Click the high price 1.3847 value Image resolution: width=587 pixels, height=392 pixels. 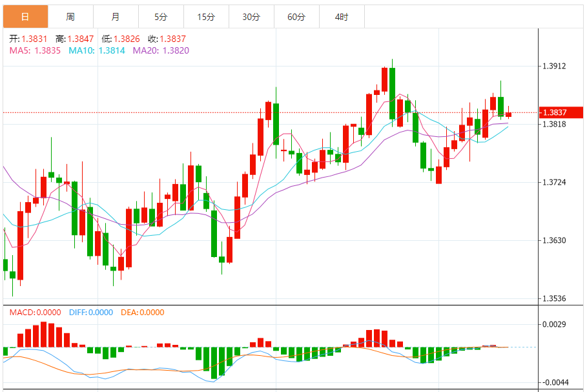click(81, 39)
